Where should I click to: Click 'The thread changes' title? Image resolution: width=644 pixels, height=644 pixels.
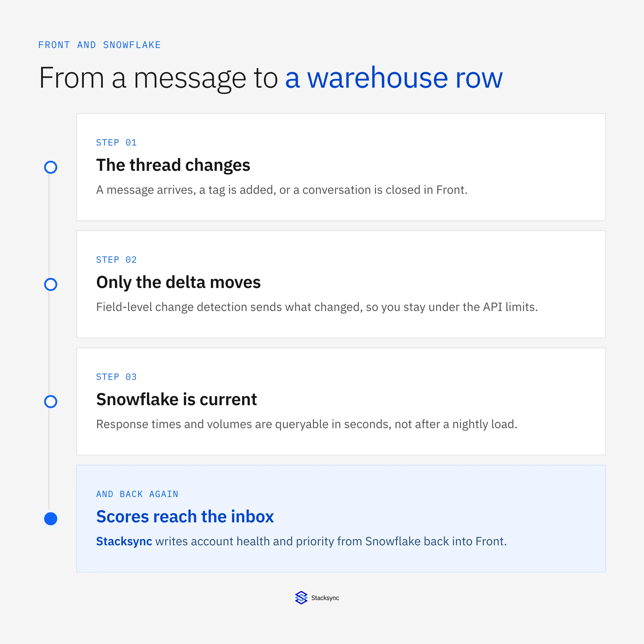point(173,165)
